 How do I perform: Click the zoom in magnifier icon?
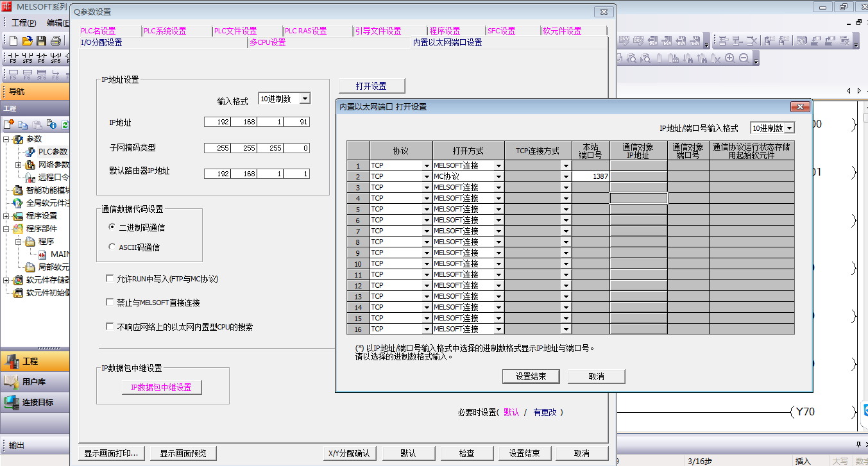(729, 58)
